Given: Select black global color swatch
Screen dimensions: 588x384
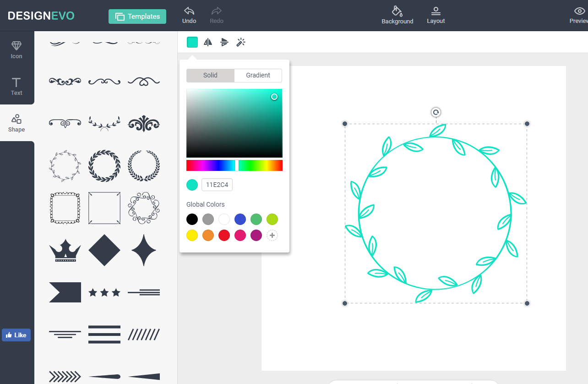Looking at the screenshot, I should (x=192, y=219).
